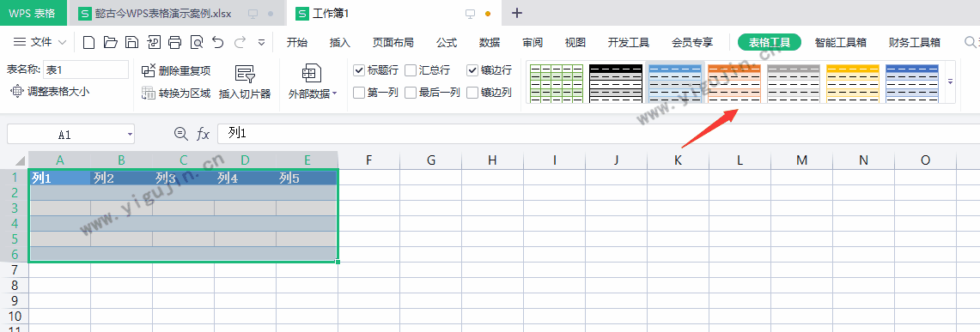Click the export to PDF icon
Viewport: 980px width, 332px height.
[x=154, y=42]
